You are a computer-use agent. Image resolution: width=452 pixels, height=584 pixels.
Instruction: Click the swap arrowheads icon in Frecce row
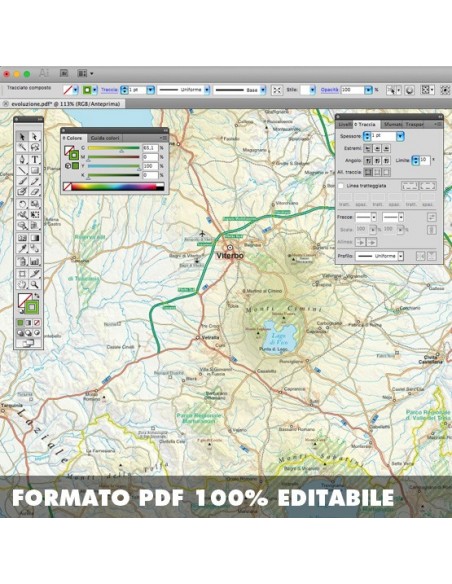pos(432,217)
